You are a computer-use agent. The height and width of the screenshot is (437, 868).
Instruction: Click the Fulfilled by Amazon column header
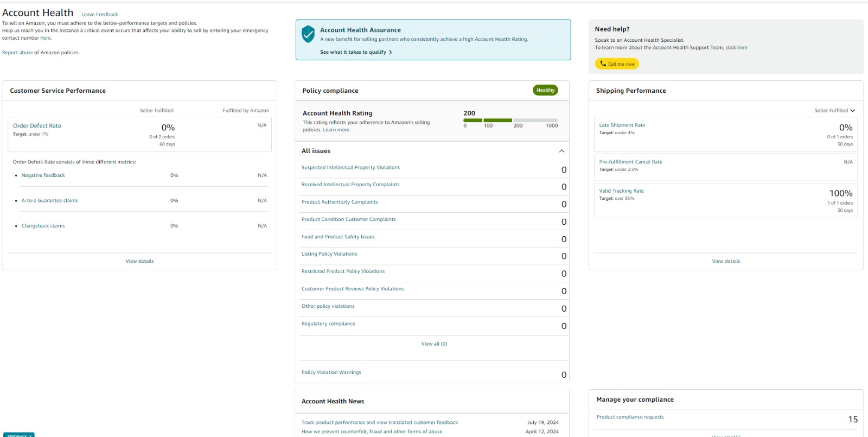(x=246, y=110)
